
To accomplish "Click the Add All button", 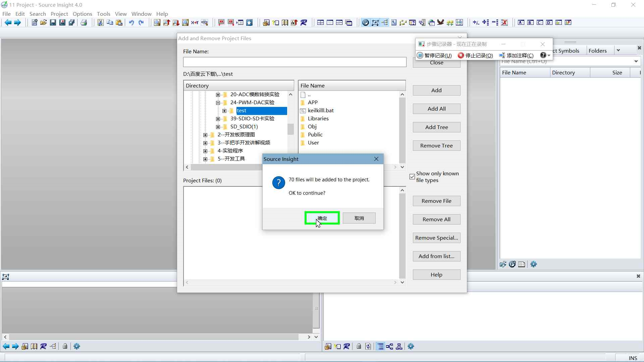I will (x=436, y=109).
